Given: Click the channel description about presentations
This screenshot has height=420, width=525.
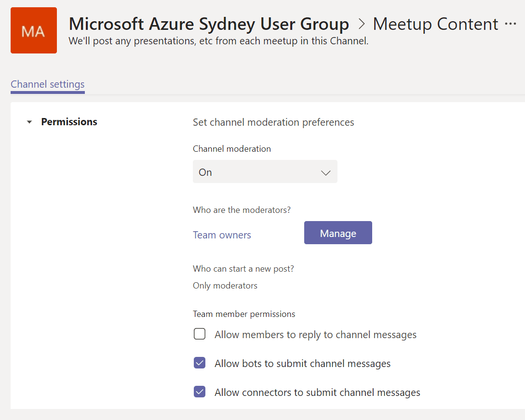Looking at the screenshot, I should tap(219, 41).
